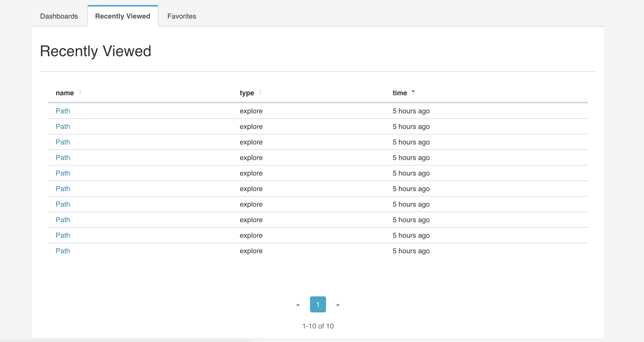Select the Recently Viewed tab

(x=123, y=16)
